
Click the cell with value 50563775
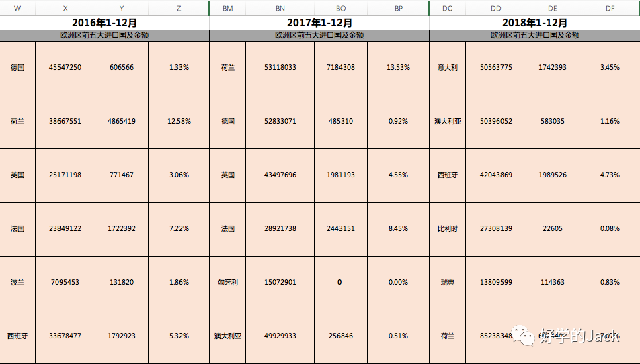pyautogui.click(x=496, y=68)
